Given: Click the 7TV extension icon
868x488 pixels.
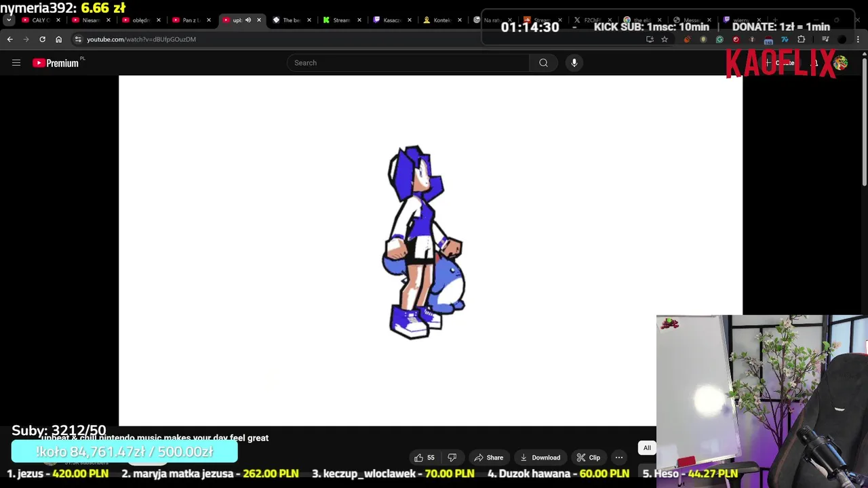Looking at the screenshot, I should (x=785, y=39).
